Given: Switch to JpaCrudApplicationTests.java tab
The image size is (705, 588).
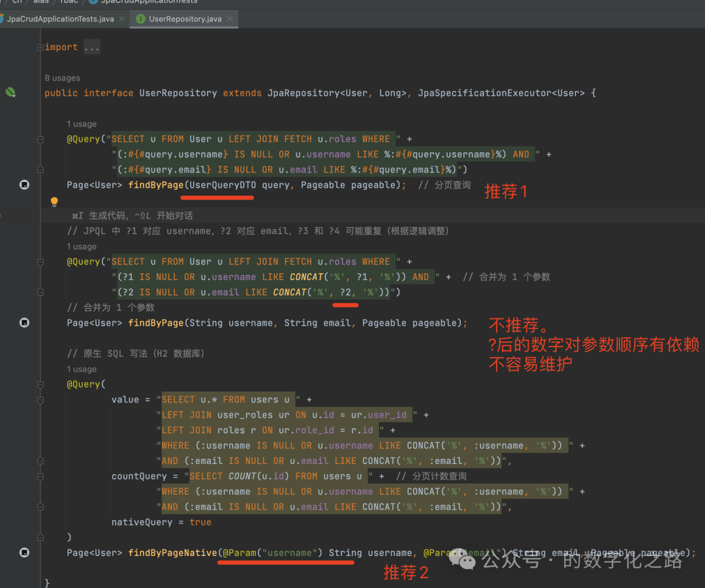Looking at the screenshot, I should click(x=60, y=19).
